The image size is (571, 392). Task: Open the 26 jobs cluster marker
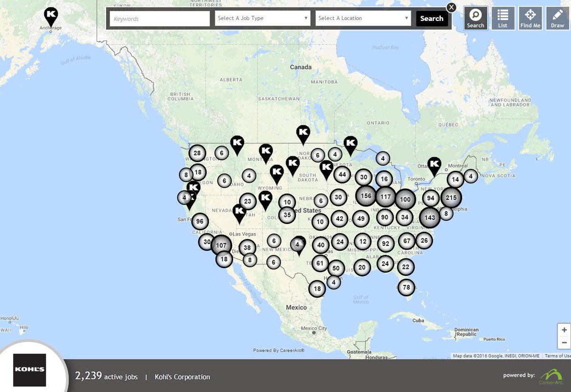(424, 241)
